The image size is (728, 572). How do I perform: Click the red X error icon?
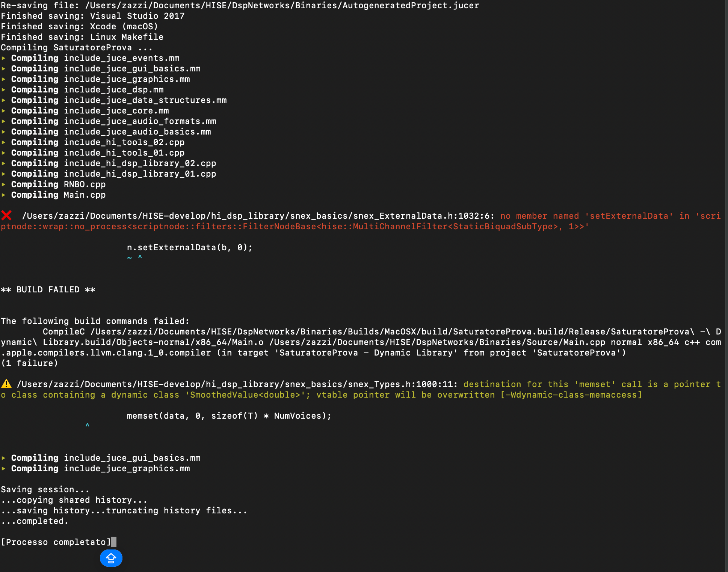tap(6, 216)
